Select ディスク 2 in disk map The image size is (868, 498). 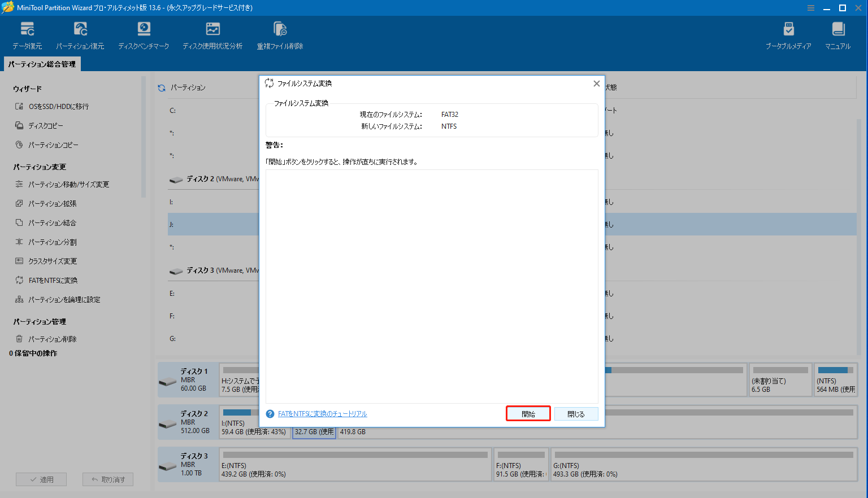click(x=188, y=422)
